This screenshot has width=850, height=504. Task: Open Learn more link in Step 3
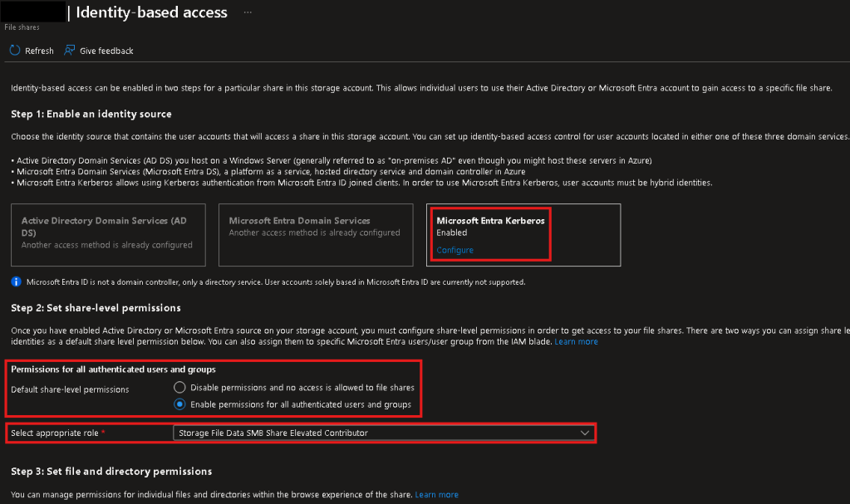coord(436,495)
